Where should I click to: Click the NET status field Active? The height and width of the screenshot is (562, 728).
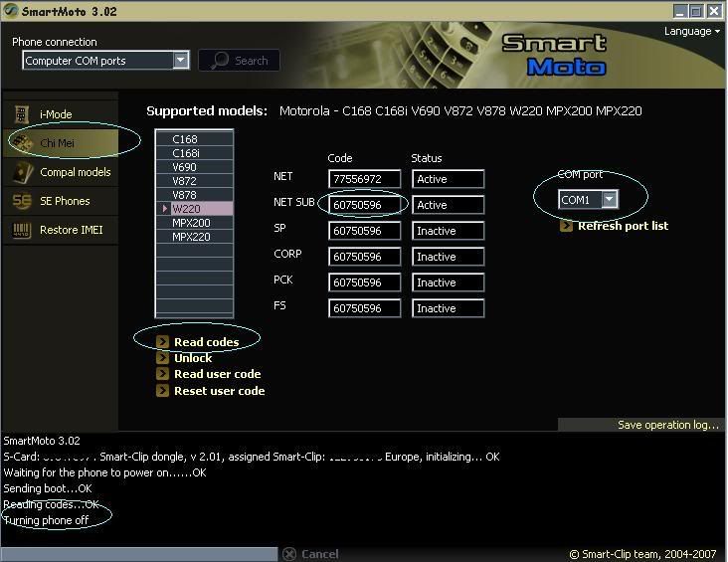[448, 179]
